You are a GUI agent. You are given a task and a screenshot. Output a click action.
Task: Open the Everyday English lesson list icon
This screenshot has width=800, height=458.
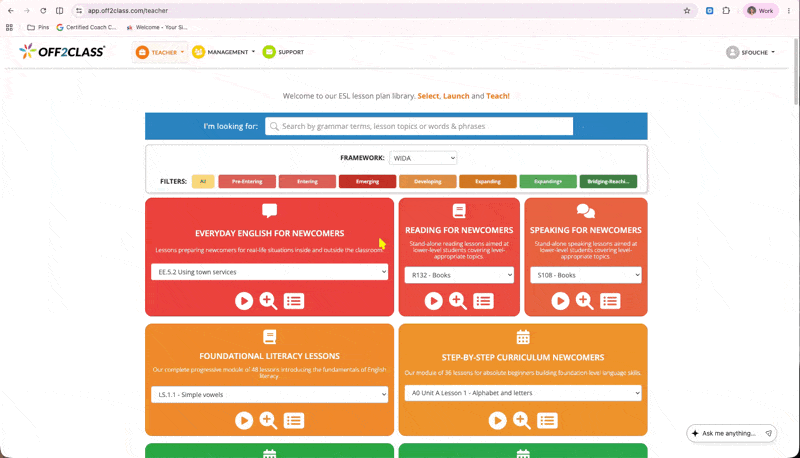[294, 301]
